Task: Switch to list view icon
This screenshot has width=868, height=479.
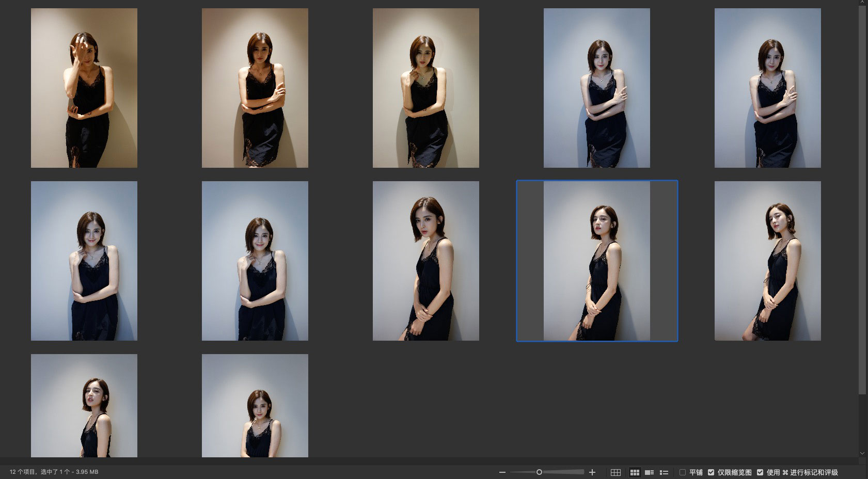Action: pos(664,472)
